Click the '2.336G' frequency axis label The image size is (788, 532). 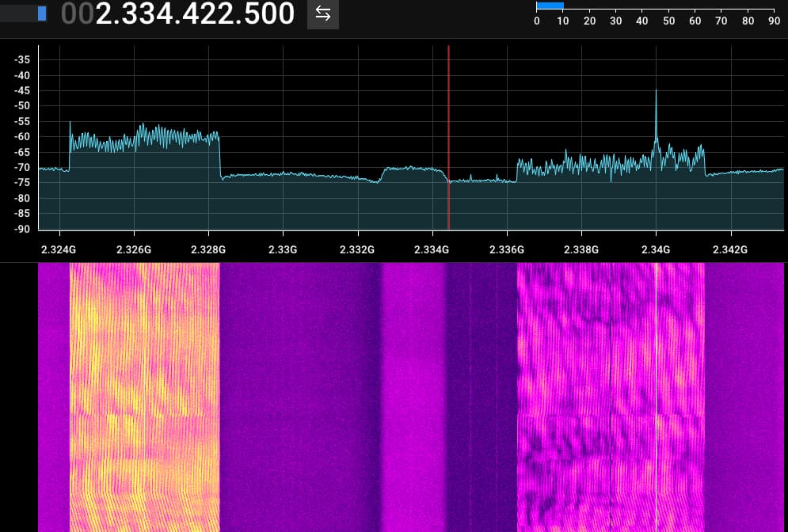pos(507,249)
